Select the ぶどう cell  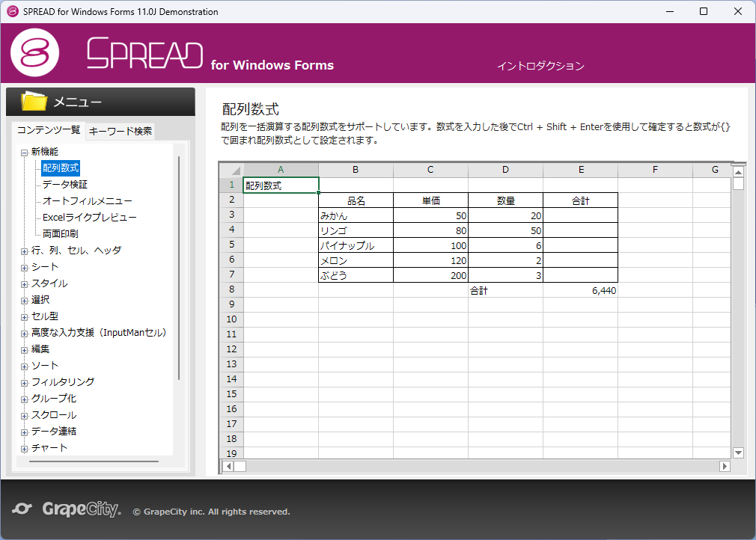point(356,275)
